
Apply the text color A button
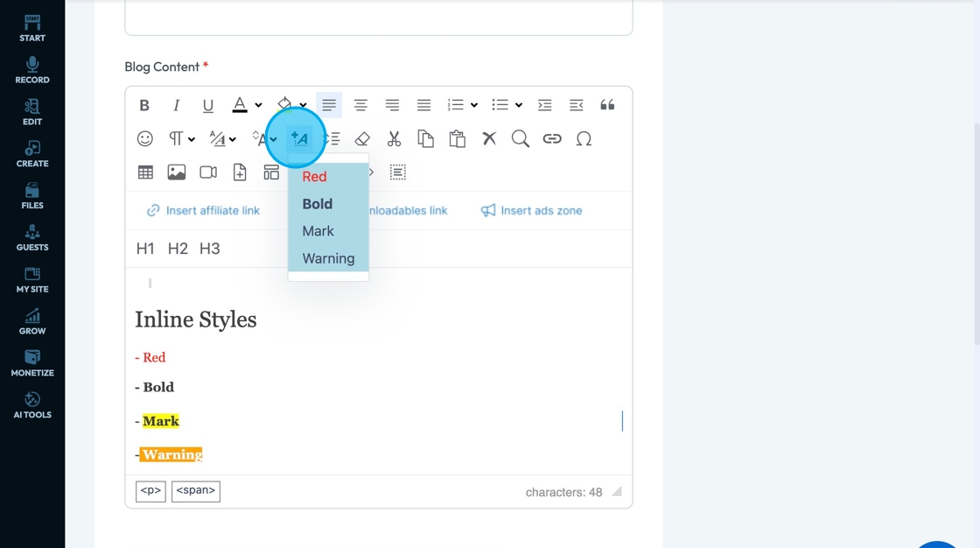tap(240, 104)
